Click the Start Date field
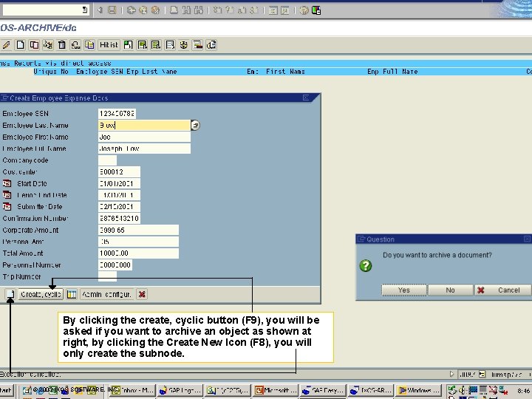Image resolution: width=532 pixels, height=399 pixels. pos(119,183)
